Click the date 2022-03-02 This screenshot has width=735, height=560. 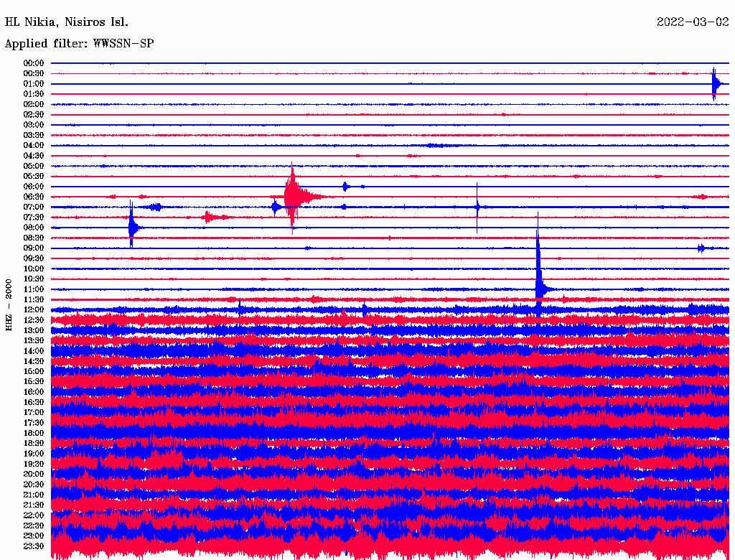tap(692, 22)
